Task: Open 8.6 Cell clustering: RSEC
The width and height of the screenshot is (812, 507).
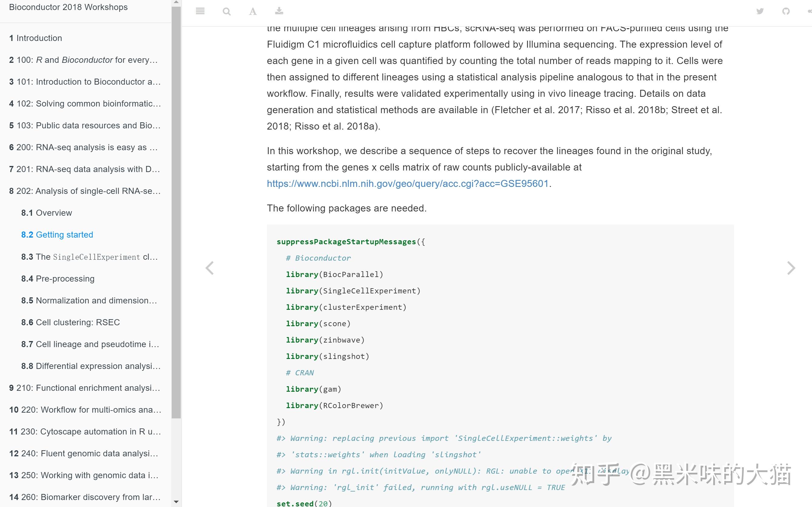Action: [70, 322]
